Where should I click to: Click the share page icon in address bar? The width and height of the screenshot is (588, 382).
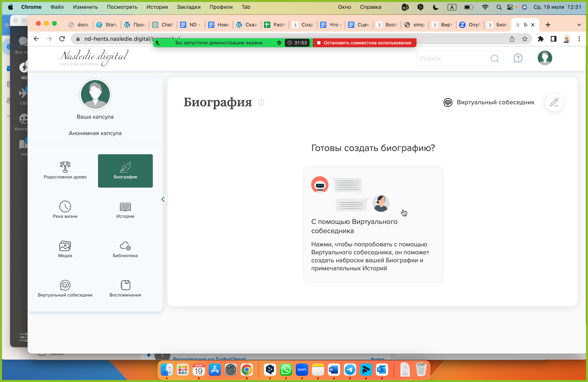point(512,39)
